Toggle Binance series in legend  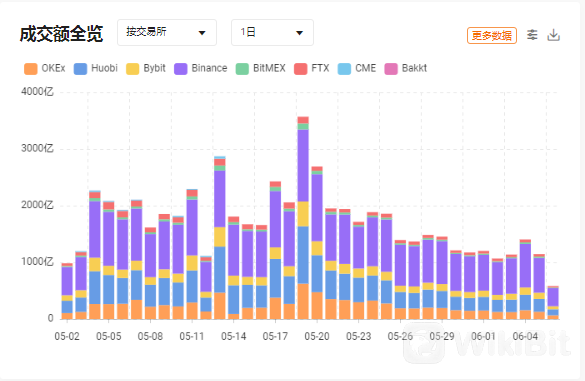(x=201, y=68)
